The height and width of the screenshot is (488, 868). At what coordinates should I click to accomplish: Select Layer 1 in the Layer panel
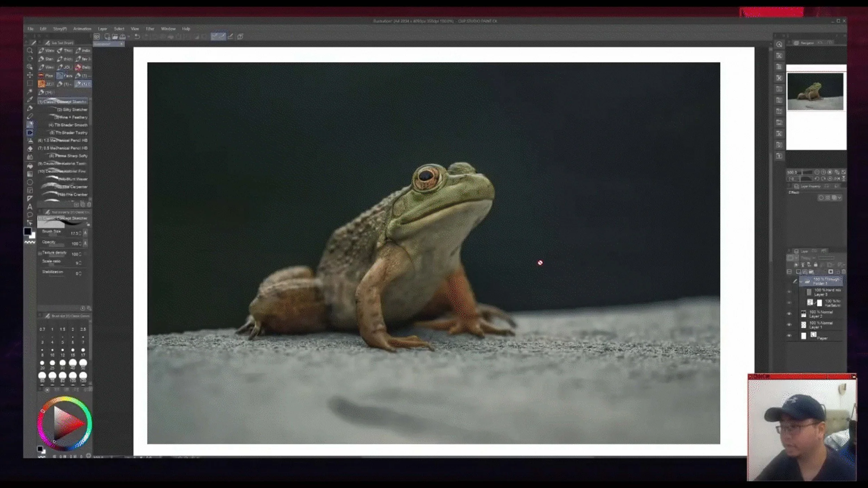point(821,325)
